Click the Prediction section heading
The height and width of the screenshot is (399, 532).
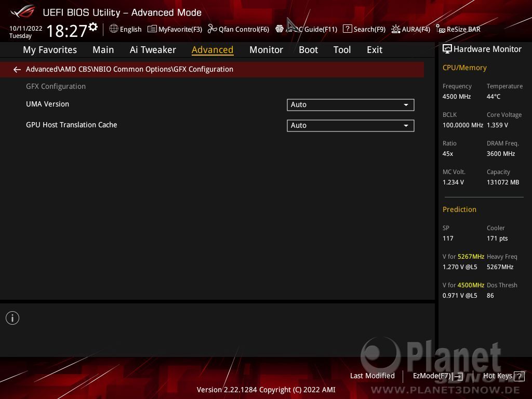pos(459,209)
